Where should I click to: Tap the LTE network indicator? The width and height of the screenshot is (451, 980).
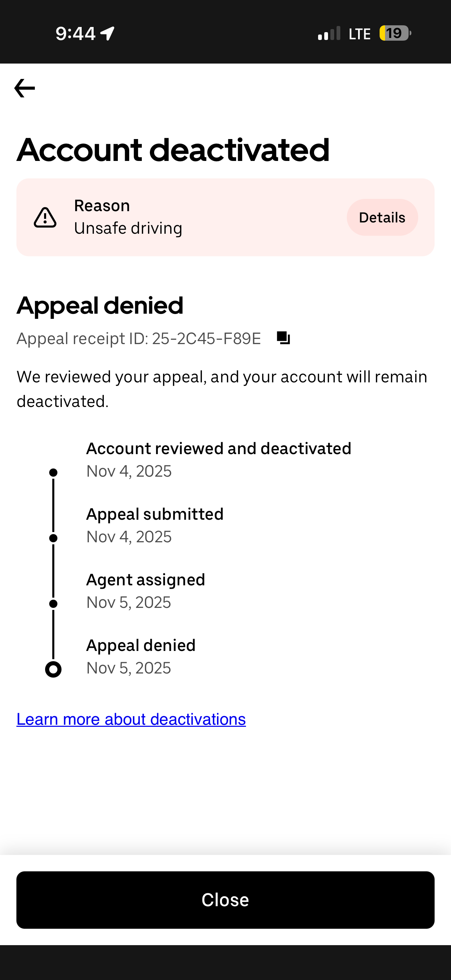359,34
